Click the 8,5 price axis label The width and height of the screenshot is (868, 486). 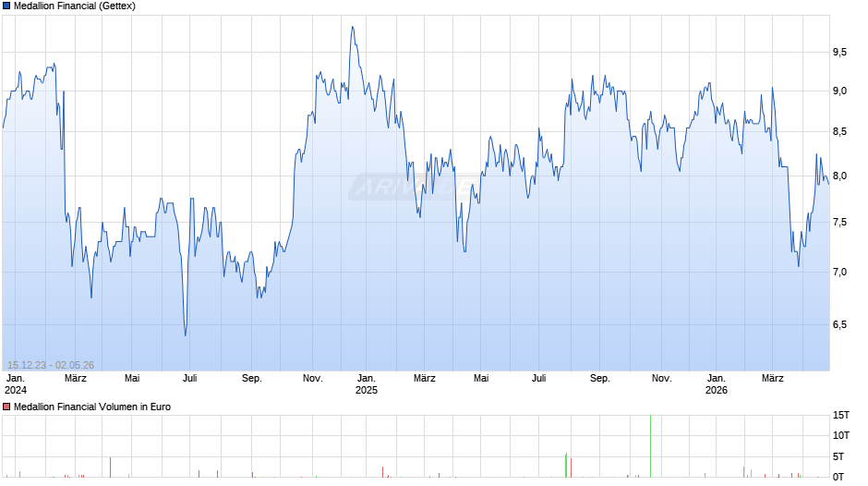[x=839, y=132]
